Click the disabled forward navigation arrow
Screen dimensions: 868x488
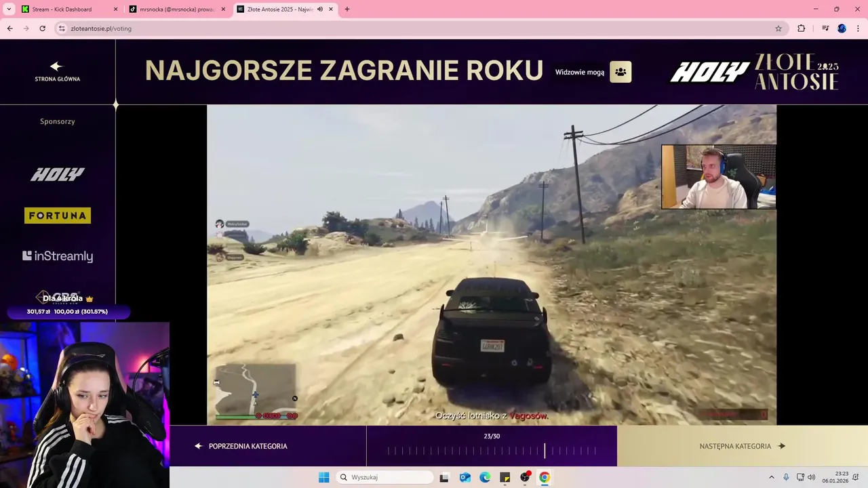[x=26, y=28]
